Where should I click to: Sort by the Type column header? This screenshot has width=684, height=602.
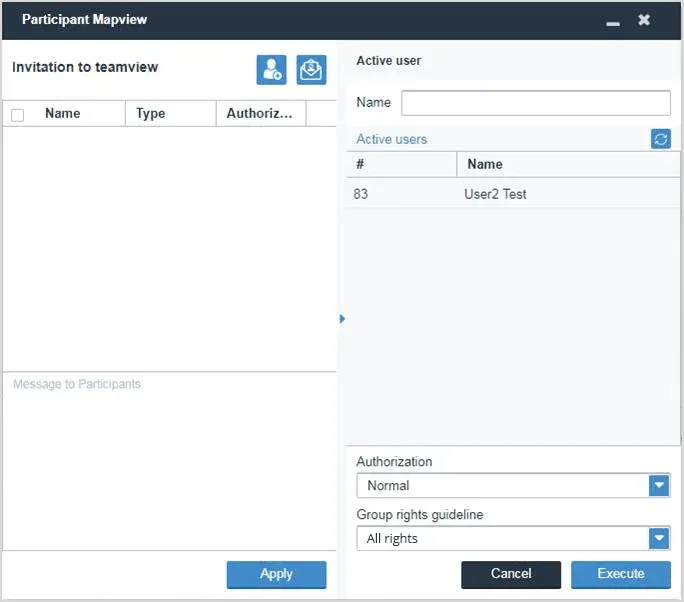[171, 113]
